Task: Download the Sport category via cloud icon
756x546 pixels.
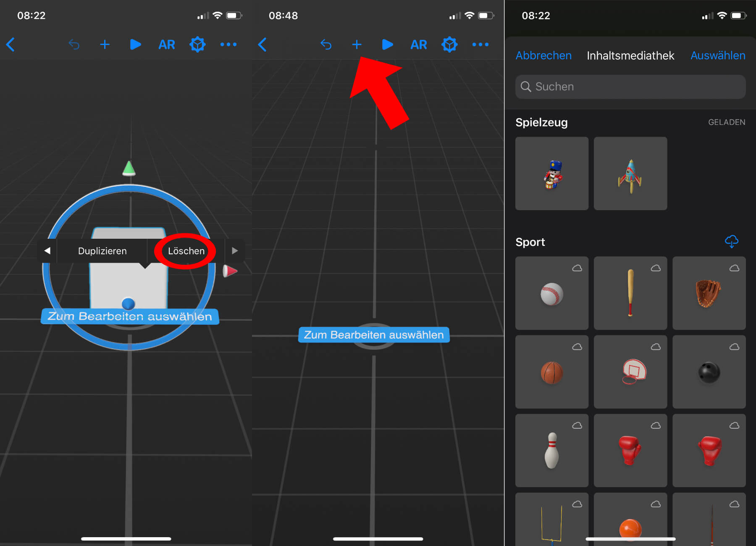Action: tap(732, 241)
